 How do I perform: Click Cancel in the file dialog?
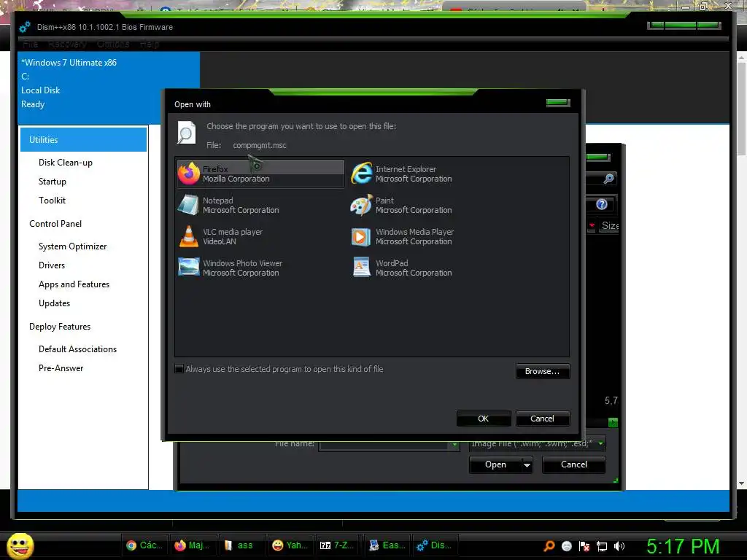[574, 464]
